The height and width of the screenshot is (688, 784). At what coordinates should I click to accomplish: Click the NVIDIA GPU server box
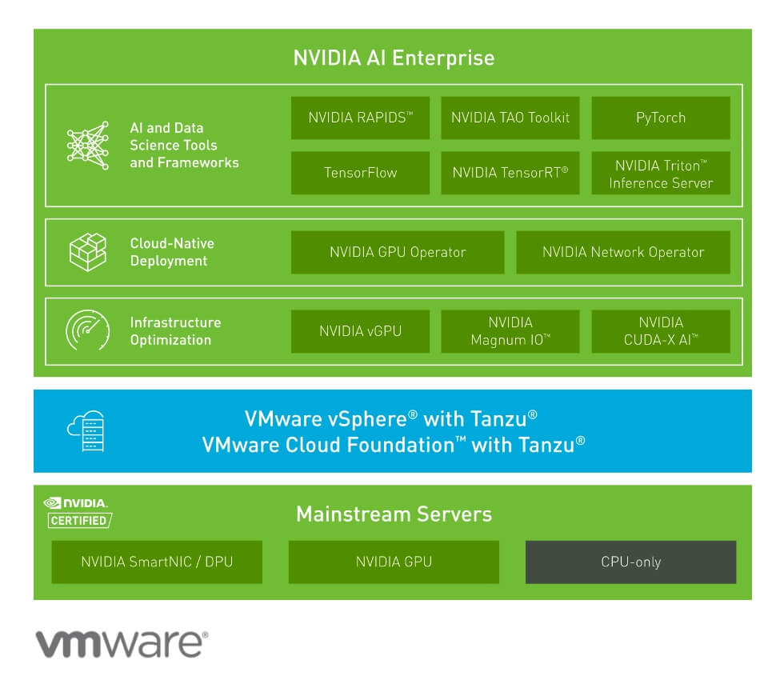394,562
